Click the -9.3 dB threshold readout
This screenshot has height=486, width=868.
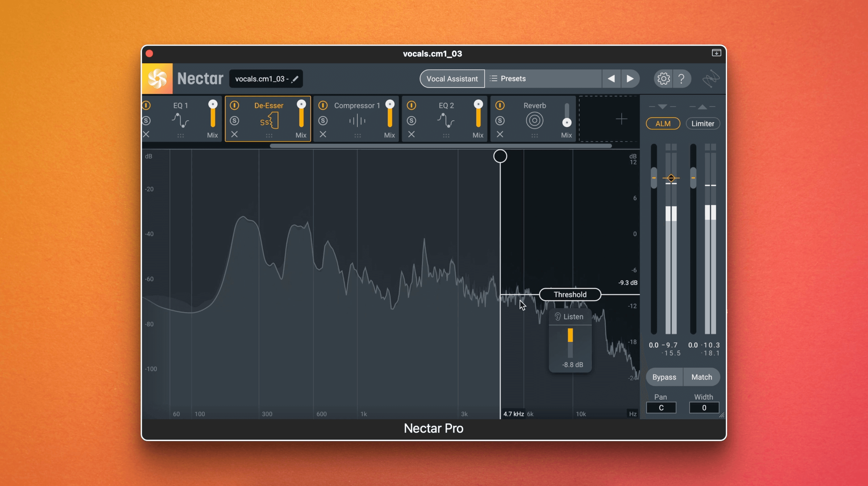(628, 283)
